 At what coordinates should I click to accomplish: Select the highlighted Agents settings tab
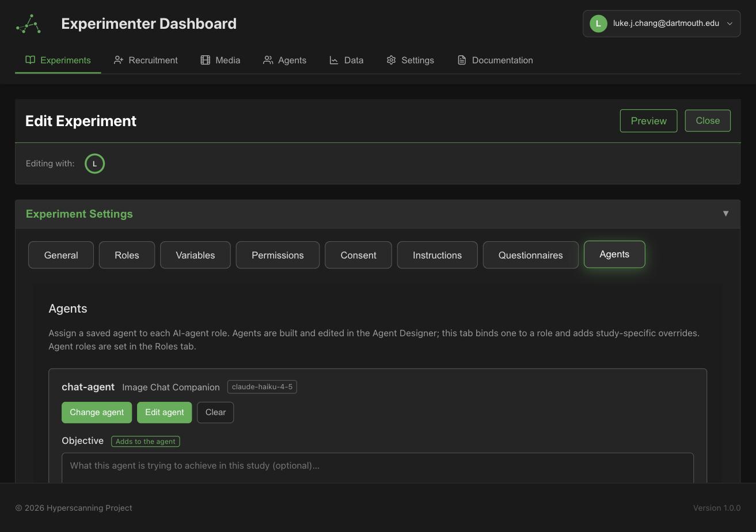point(614,254)
